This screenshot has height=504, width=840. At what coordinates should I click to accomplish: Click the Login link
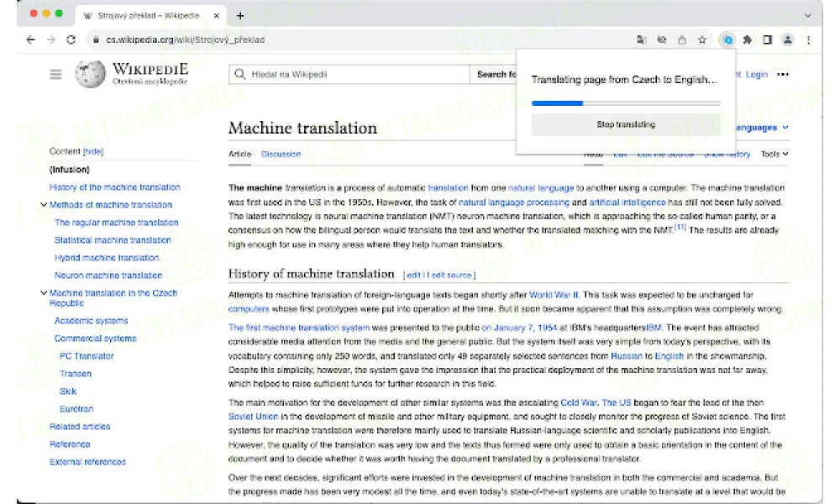click(x=757, y=75)
